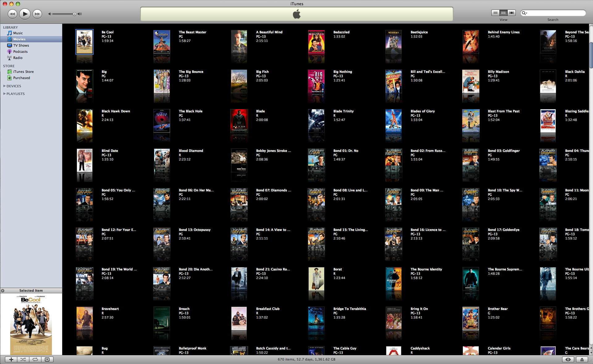The image size is (593, 364).
Task: Click the Bring It On title
Action: click(x=419, y=309)
